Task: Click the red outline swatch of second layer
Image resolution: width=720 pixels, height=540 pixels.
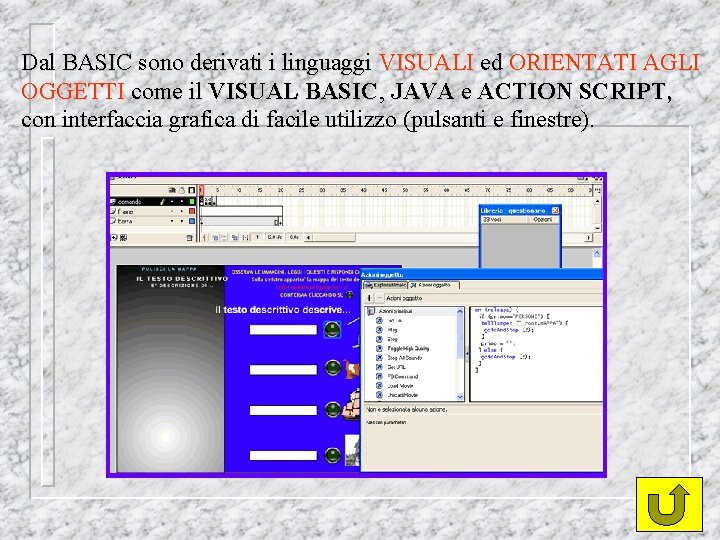Action: coord(192,211)
